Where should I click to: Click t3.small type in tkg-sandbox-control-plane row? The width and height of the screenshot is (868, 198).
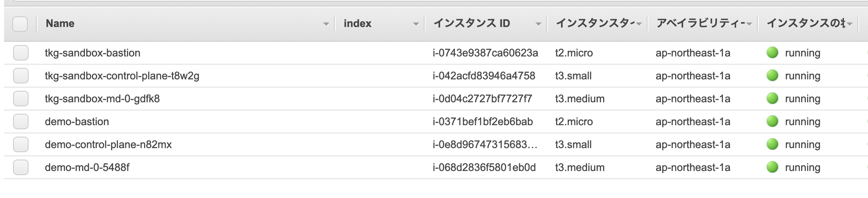click(574, 76)
